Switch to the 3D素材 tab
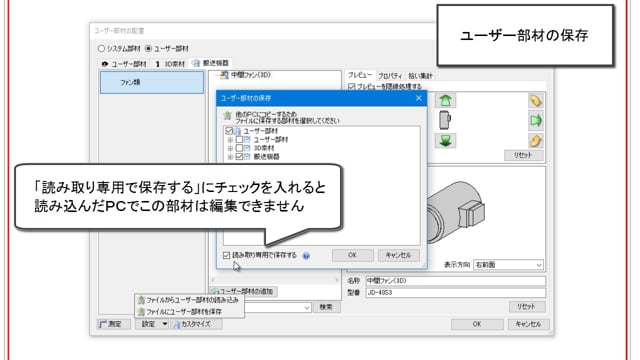640x360 pixels. point(170,64)
